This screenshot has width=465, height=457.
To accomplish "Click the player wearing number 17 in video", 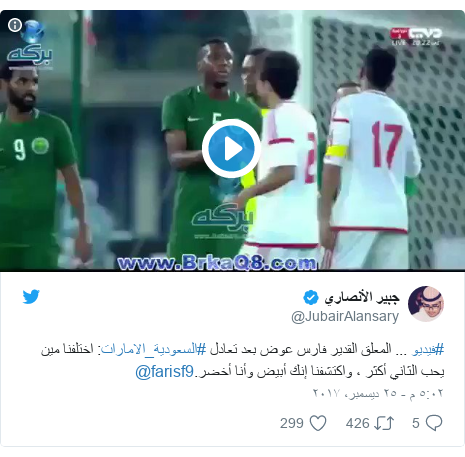I will tap(372, 160).
